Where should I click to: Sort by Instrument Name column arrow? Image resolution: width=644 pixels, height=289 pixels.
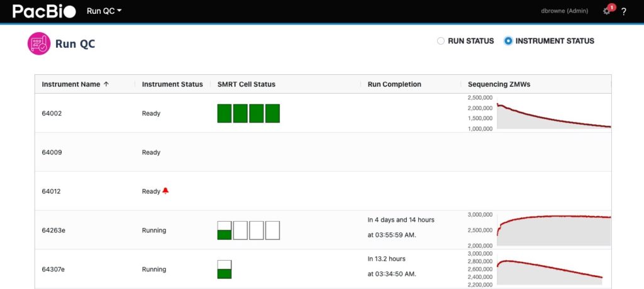[106, 84]
